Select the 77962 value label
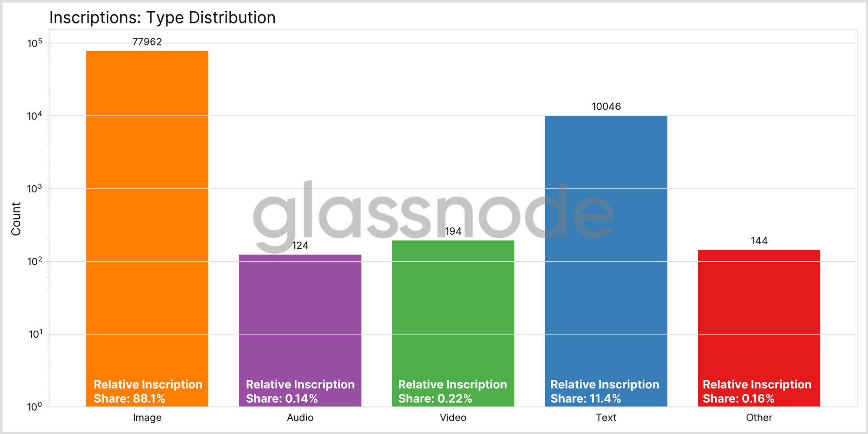Screen dimensions: 868x434 (147, 42)
